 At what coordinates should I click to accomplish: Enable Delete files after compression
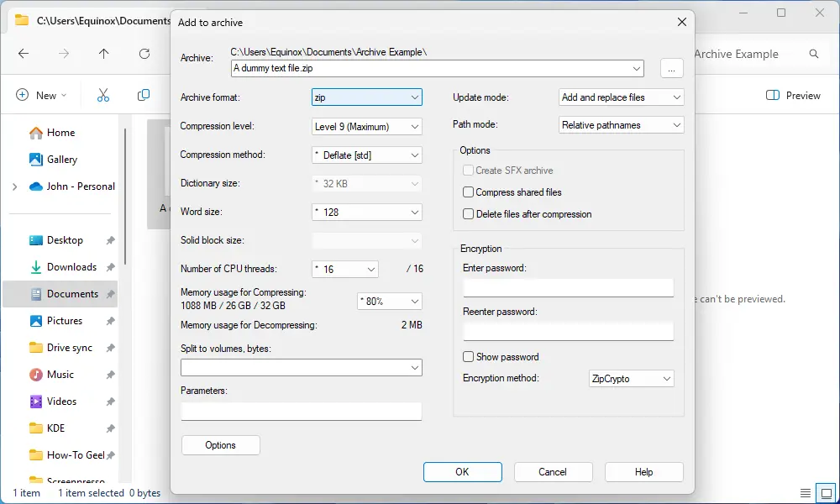pyautogui.click(x=468, y=213)
